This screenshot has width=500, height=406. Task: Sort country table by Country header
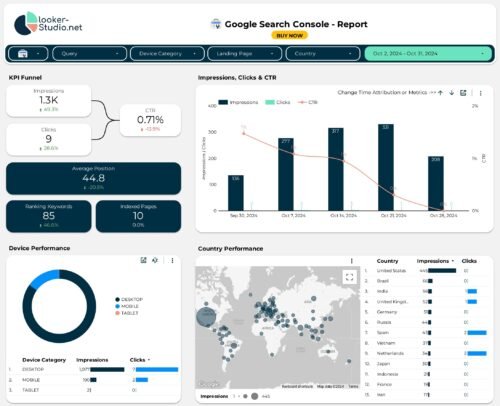pyautogui.click(x=387, y=261)
